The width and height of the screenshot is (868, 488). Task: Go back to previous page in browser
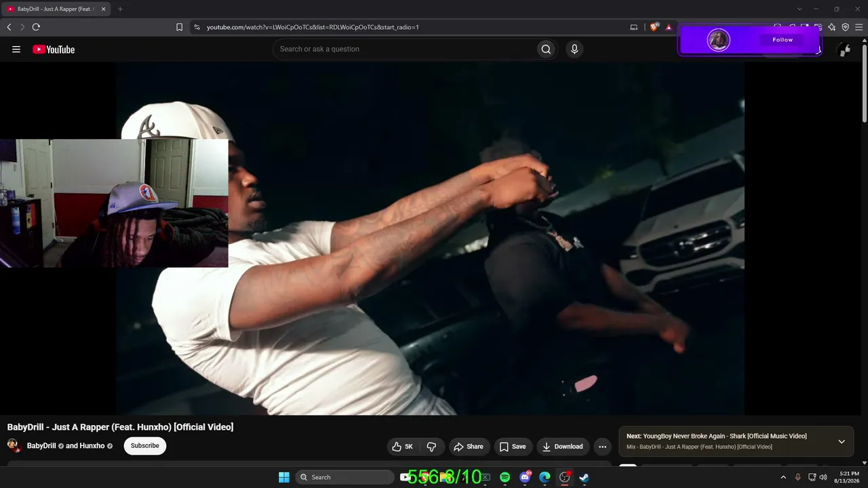click(x=9, y=27)
